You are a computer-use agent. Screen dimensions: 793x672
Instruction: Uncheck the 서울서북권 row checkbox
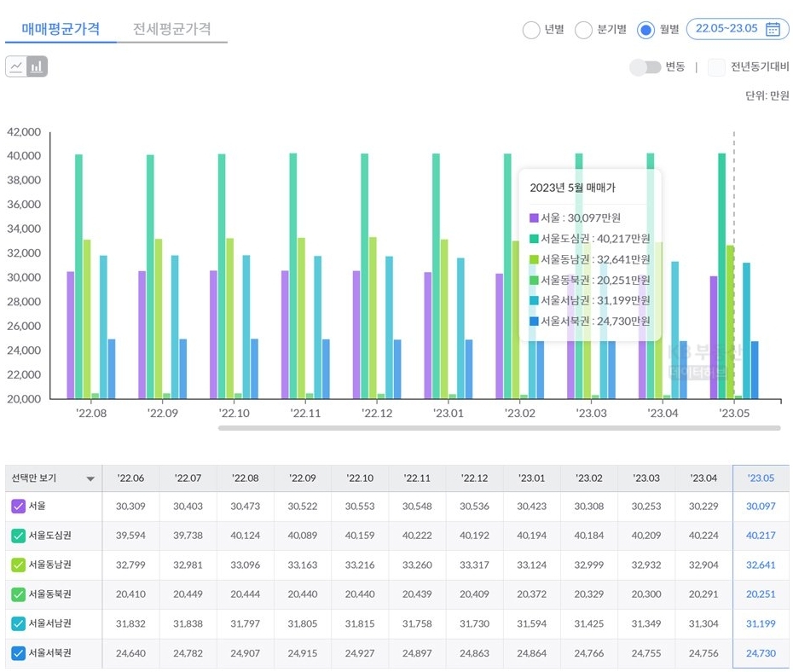[18, 652]
